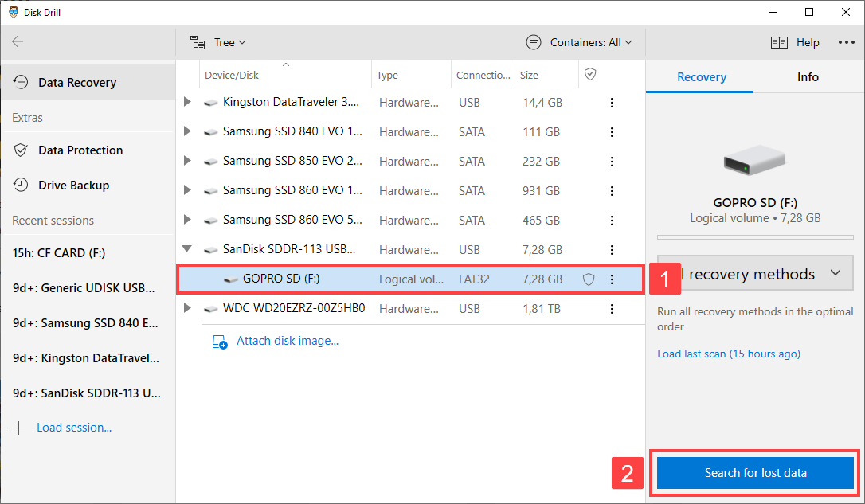Viewport: 865px width, 504px height.
Task: Expand the WDC WD20EZRZ disk row
Action: (x=187, y=308)
